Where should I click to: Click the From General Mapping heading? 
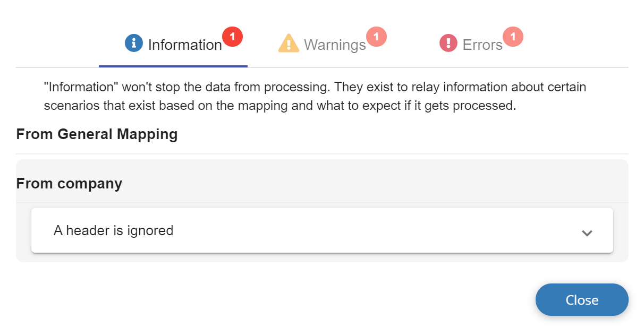coord(97,134)
